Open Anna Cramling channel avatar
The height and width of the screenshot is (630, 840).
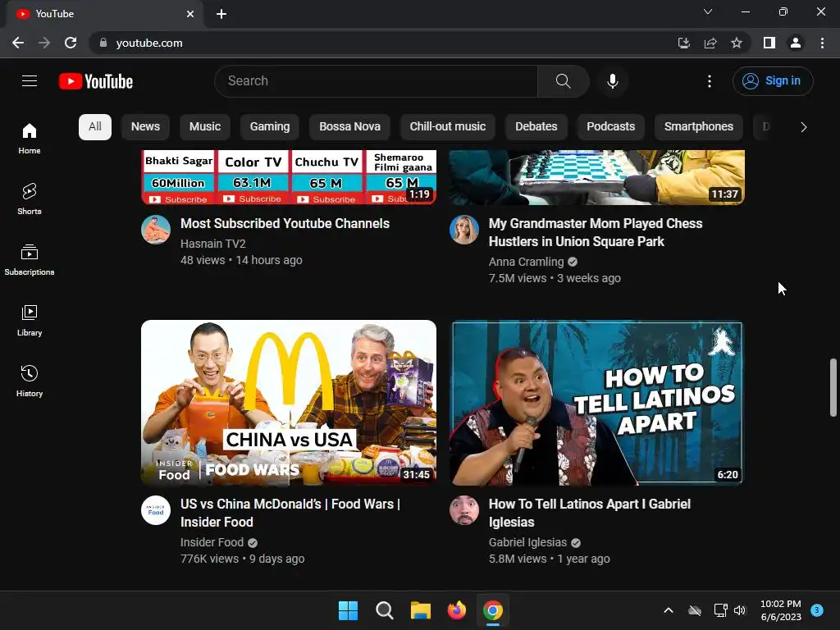(x=464, y=230)
